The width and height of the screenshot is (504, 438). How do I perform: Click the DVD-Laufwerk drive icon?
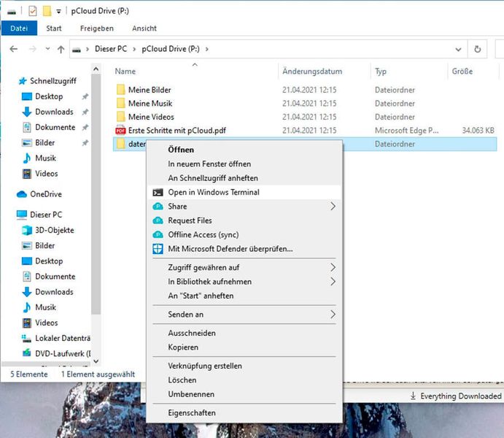(x=27, y=353)
